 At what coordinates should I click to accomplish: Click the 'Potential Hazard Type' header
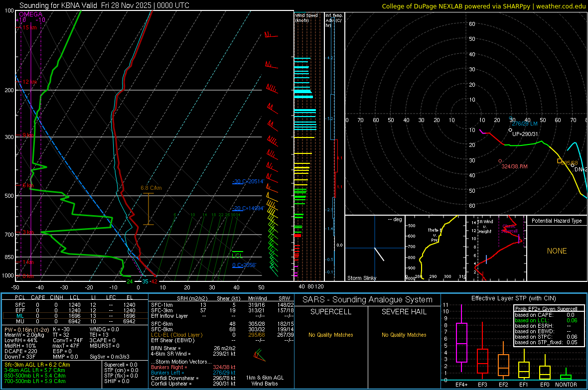pyautogui.click(x=557, y=221)
